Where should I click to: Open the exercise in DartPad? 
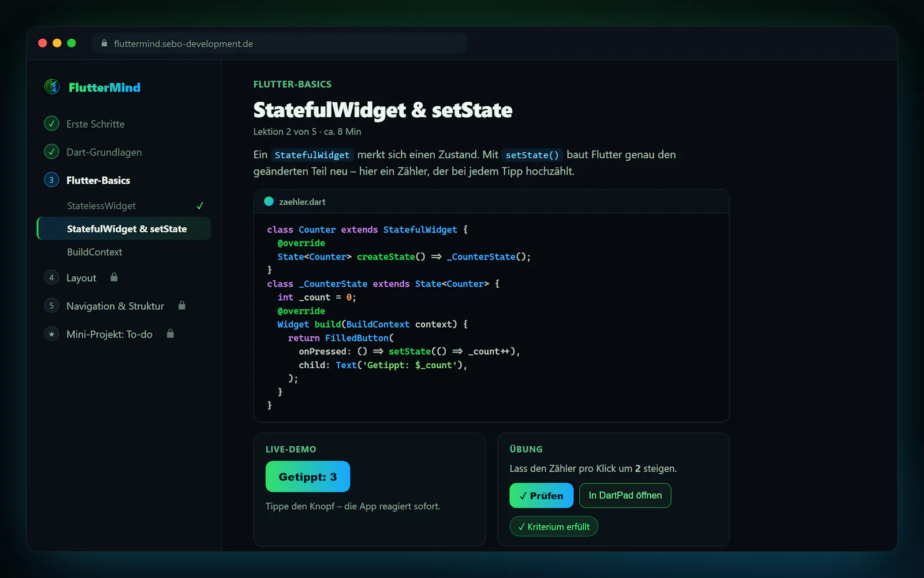pos(625,495)
